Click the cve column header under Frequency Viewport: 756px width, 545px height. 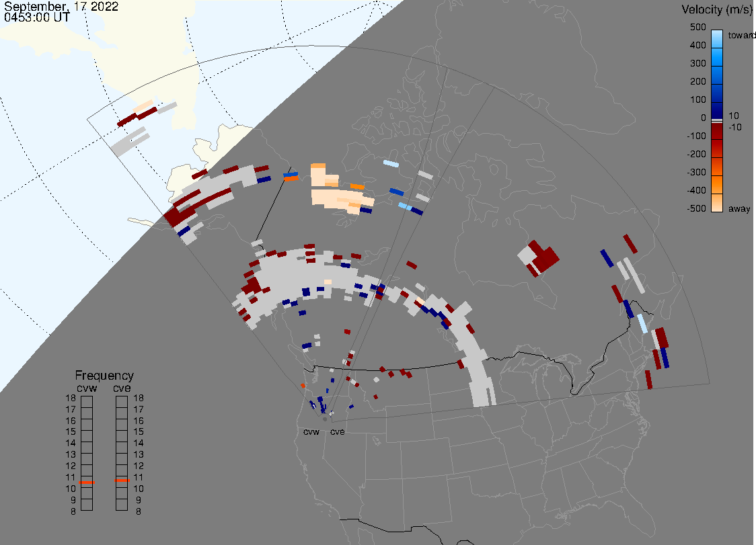(x=122, y=388)
